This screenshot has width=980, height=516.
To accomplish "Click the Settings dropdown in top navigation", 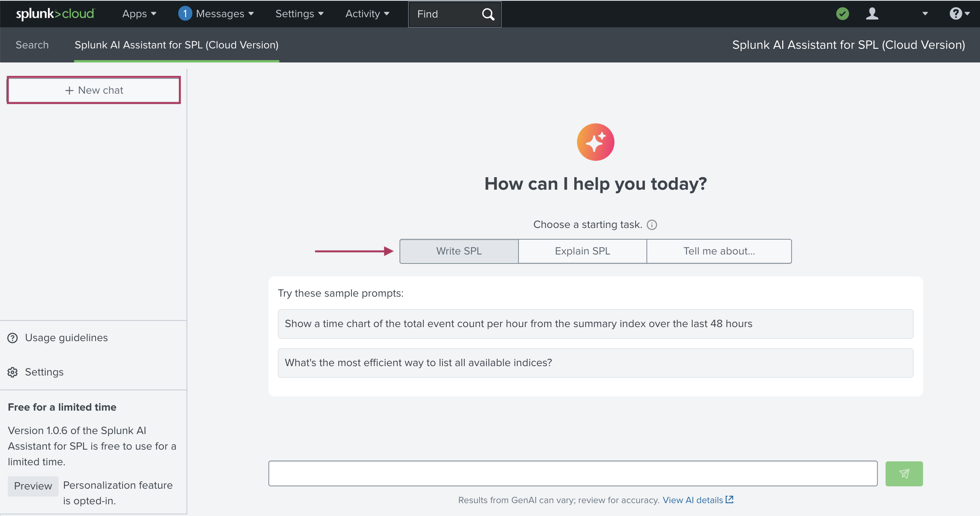I will [x=299, y=13].
